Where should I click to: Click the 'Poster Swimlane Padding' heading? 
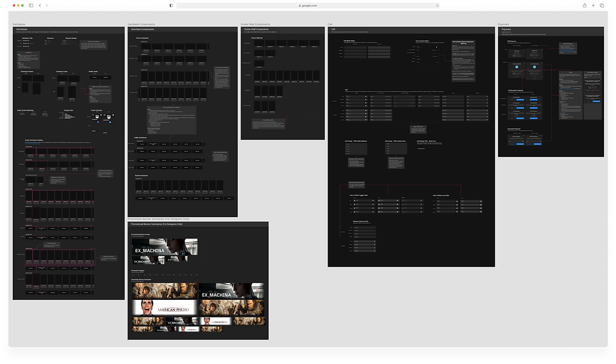point(34,140)
